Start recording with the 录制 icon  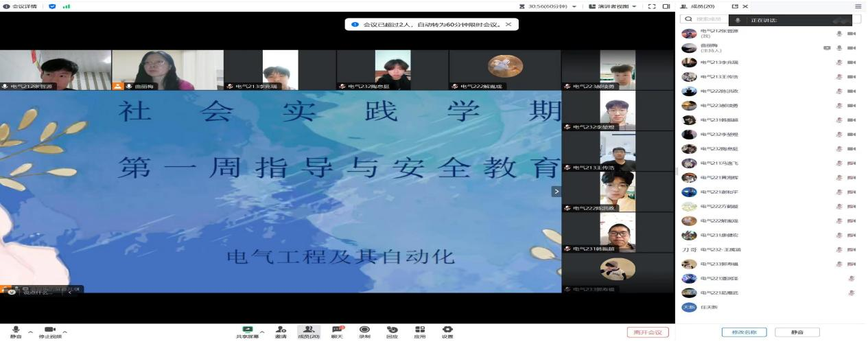[364, 331]
